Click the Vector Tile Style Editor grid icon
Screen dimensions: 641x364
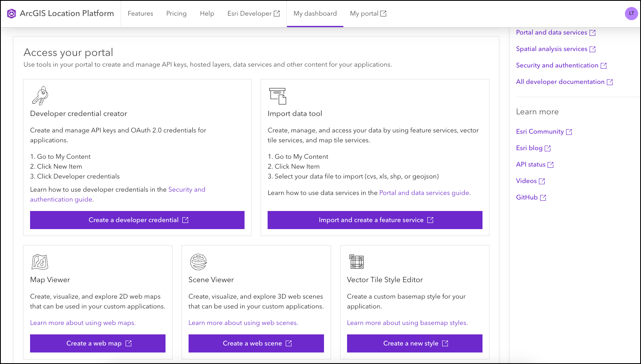[357, 262]
